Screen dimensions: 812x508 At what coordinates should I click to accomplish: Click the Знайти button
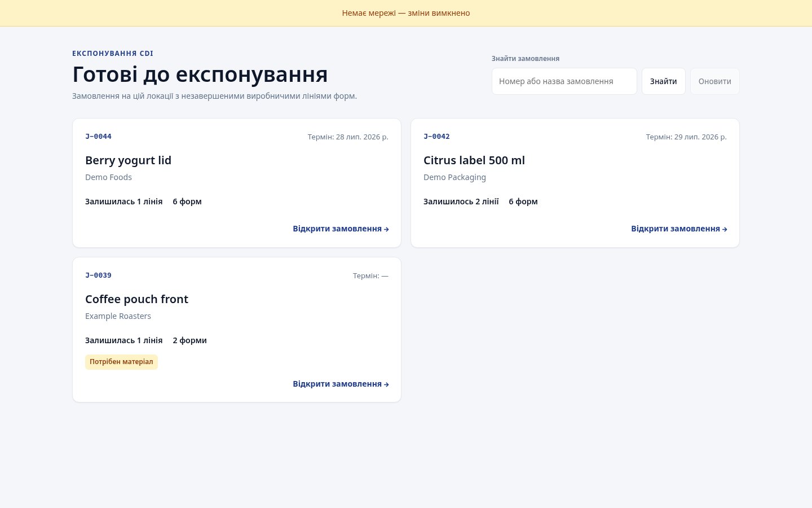coord(664,81)
